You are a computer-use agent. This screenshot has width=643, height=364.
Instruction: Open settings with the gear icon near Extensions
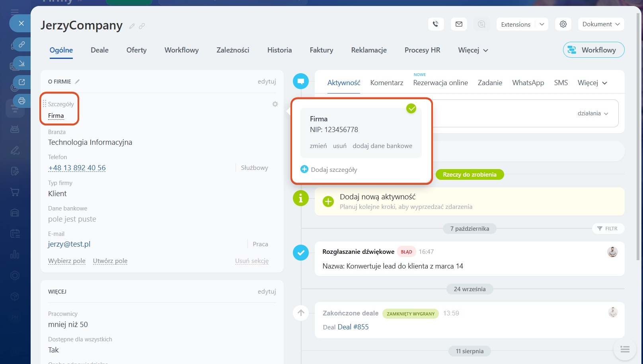tap(563, 24)
